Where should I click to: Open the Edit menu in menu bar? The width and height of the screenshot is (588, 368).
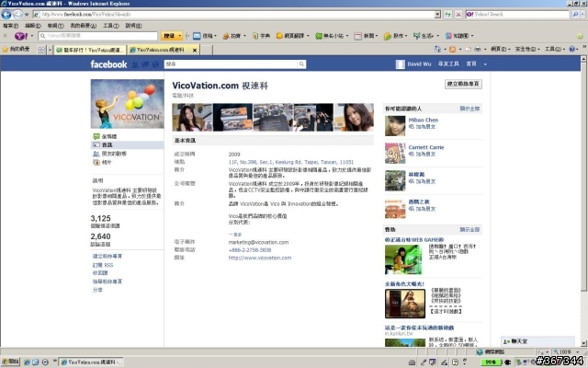point(33,26)
